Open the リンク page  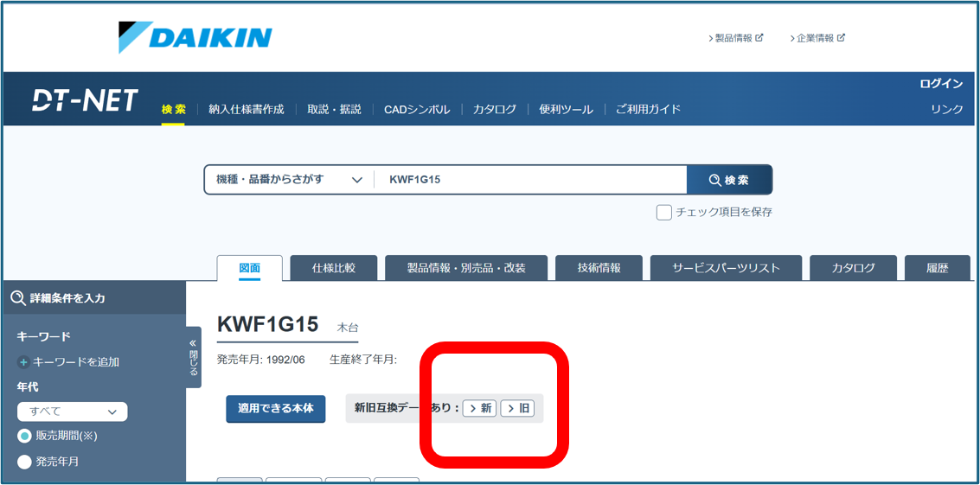coord(947,109)
